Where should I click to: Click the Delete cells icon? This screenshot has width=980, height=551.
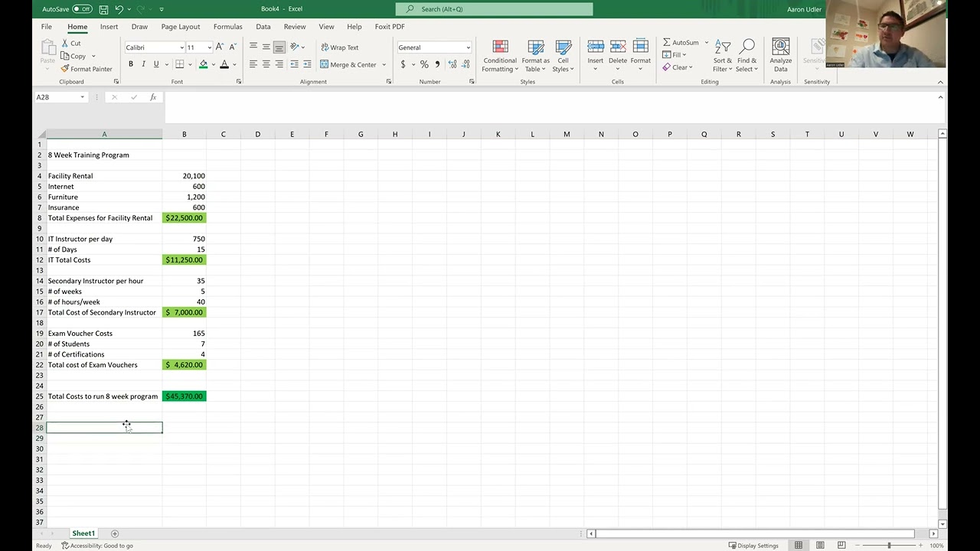click(x=618, y=47)
